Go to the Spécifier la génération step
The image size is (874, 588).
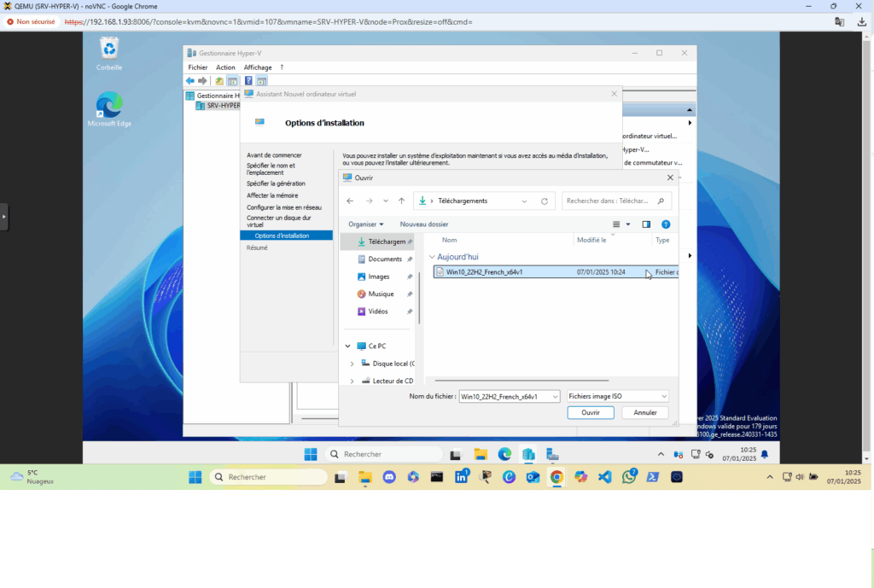(x=276, y=183)
